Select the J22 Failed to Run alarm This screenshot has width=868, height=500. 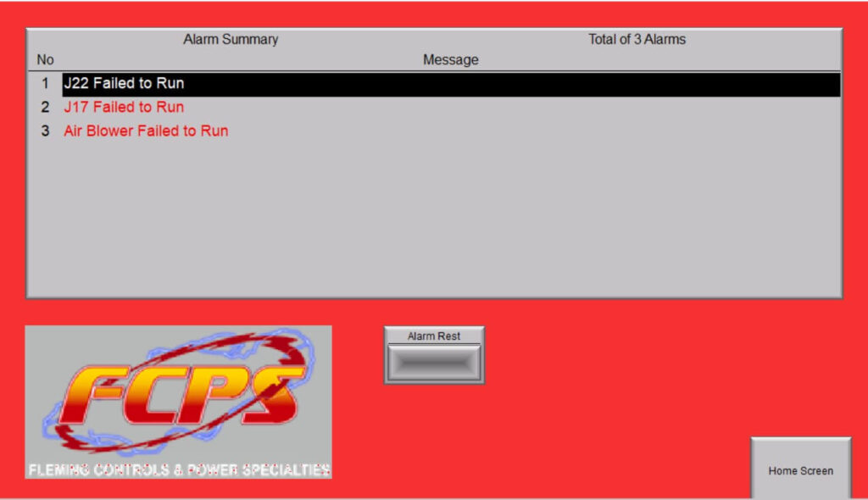124,84
